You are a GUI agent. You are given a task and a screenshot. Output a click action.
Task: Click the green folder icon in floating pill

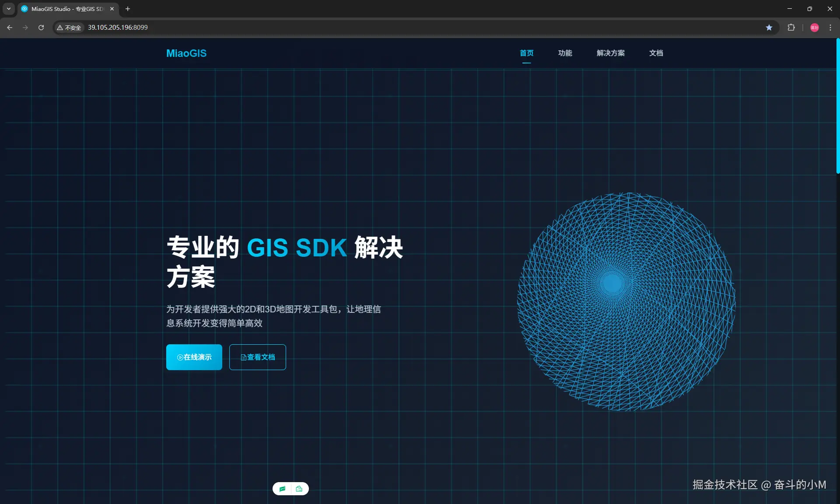(299, 489)
